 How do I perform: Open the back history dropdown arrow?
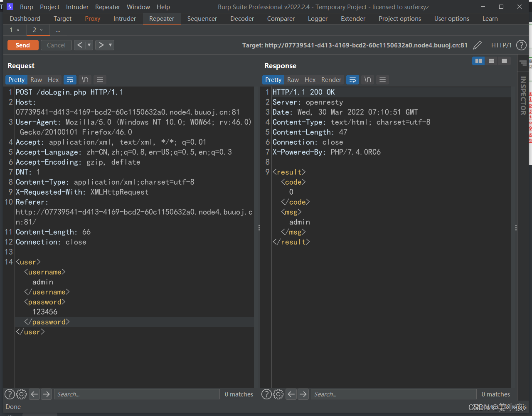[89, 45]
